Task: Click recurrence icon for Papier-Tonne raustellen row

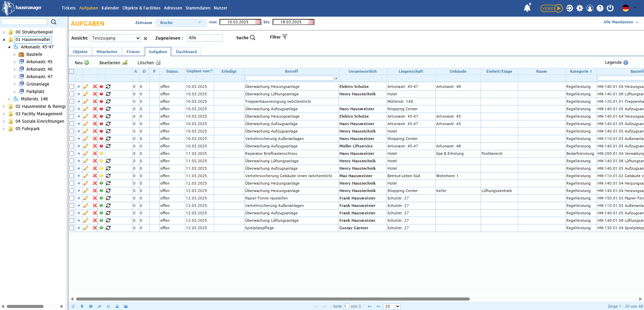Action: pyautogui.click(x=108, y=198)
